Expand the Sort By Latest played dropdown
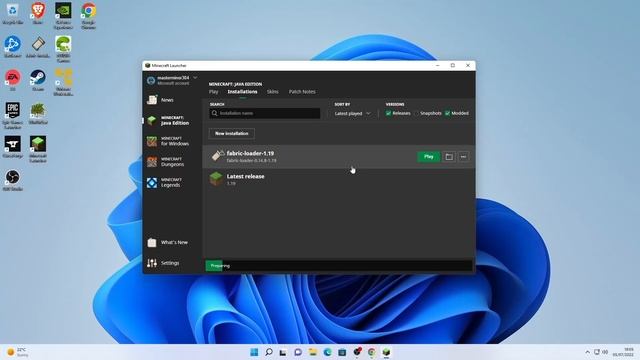Viewport: 640px width, 360px height. click(x=353, y=113)
